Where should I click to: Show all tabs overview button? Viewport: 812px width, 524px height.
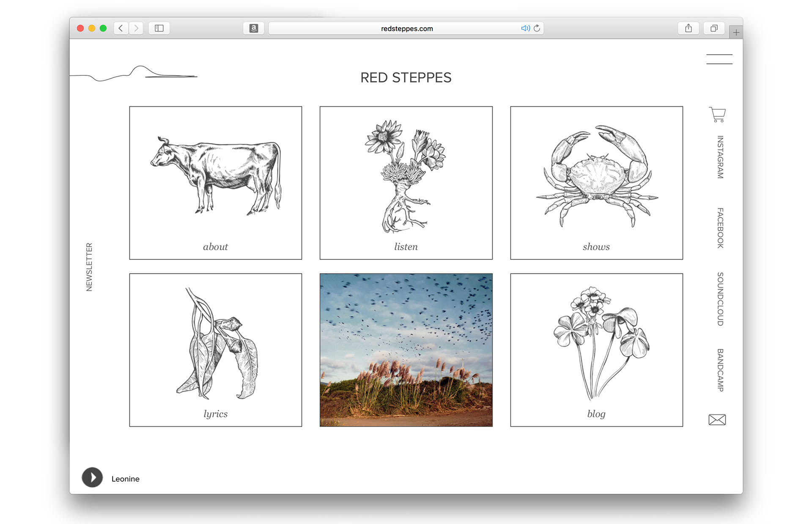(714, 28)
